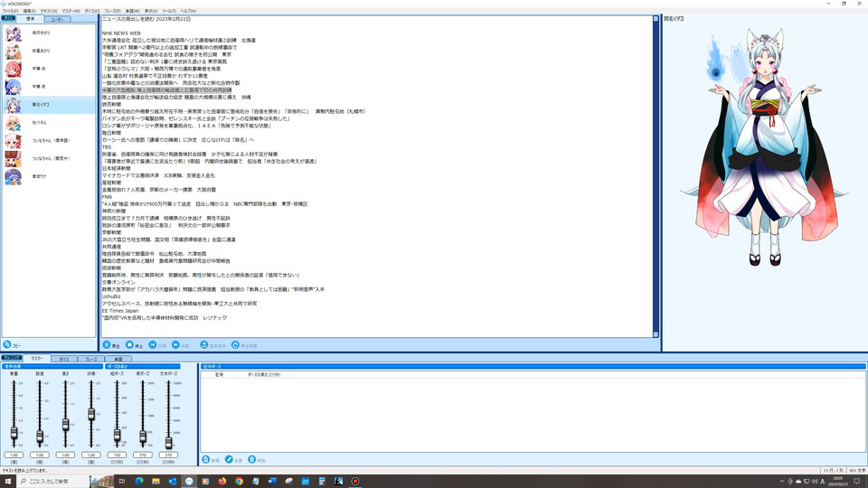Click text editor scrollbar up arrow

coord(656,19)
